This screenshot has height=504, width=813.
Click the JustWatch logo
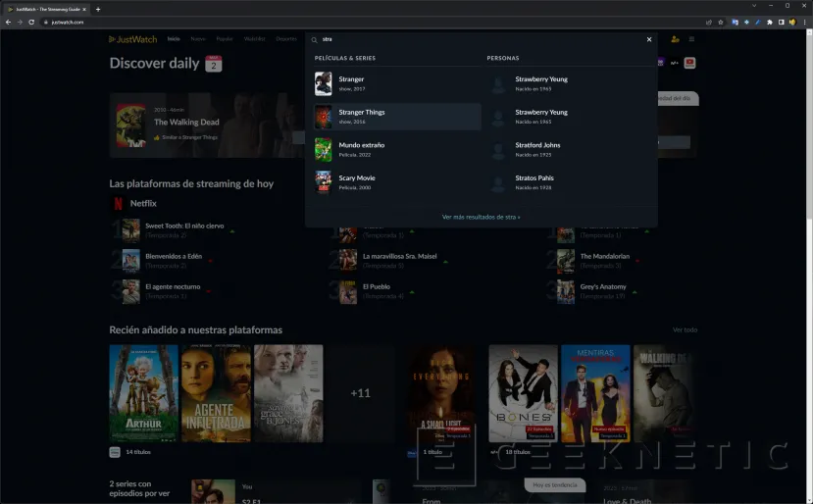[x=132, y=39]
